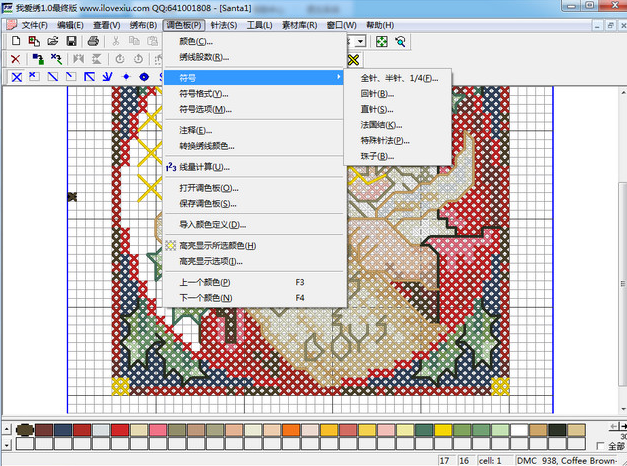Expand the 符号 submenu

tap(254, 78)
